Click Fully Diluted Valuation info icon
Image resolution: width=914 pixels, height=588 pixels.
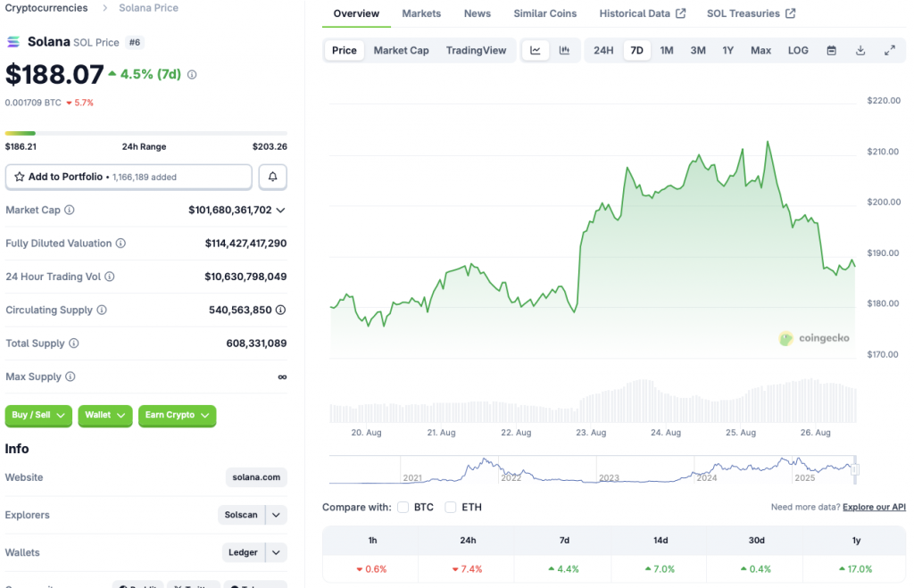pyautogui.click(x=120, y=243)
